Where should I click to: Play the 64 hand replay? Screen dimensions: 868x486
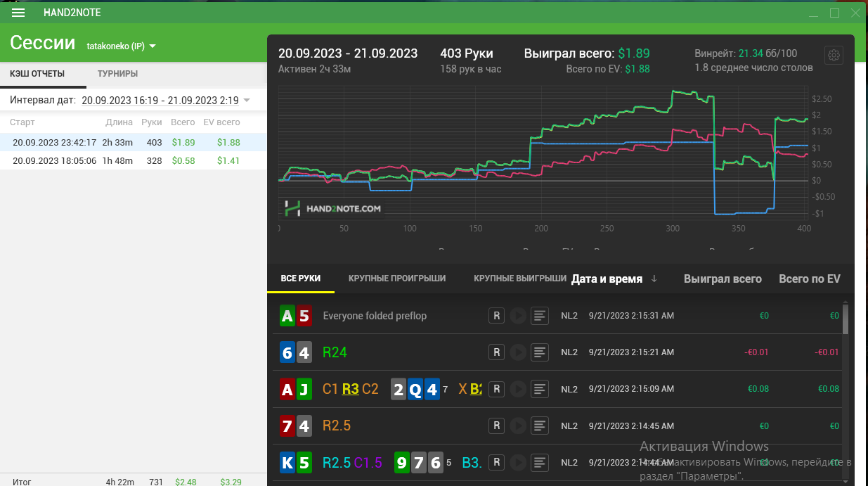518,352
